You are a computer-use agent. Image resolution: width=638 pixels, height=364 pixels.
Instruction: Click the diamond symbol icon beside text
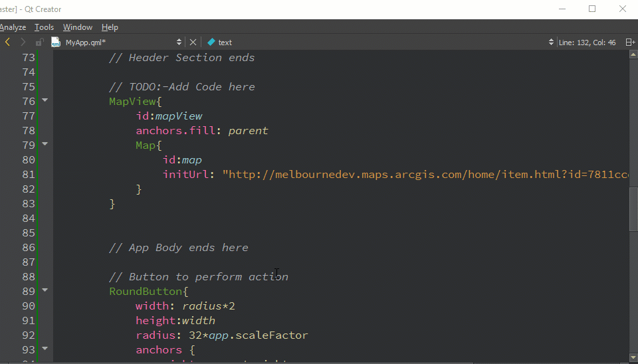pyautogui.click(x=211, y=42)
